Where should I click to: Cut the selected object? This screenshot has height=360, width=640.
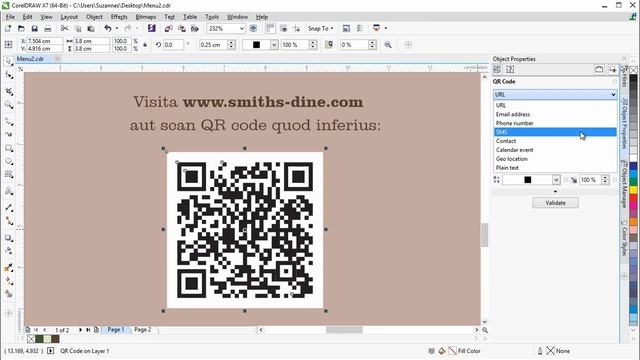pyautogui.click(x=64, y=29)
